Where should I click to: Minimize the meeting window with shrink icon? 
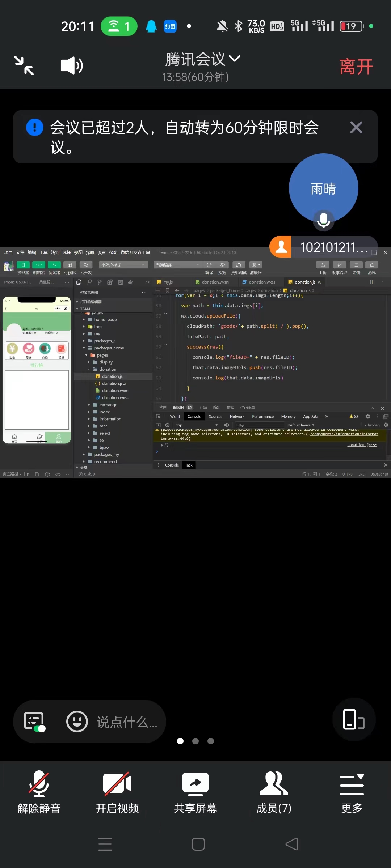point(24,65)
